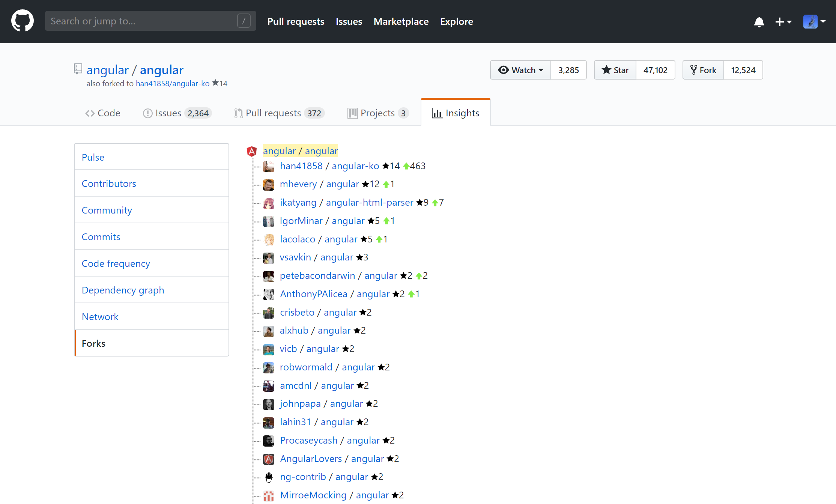836x504 pixels.
Task: Open the Dependency graph sidebar item
Action: pyautogui.click(x=123, y=290)
